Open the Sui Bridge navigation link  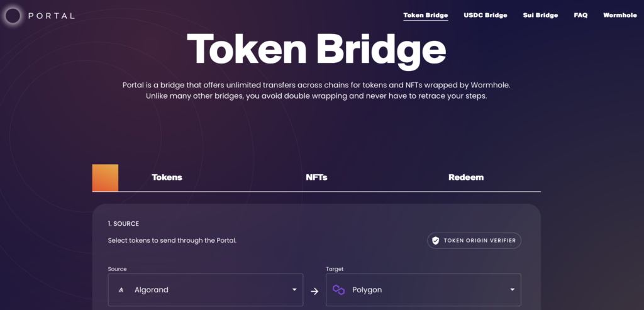coord(540,15)
